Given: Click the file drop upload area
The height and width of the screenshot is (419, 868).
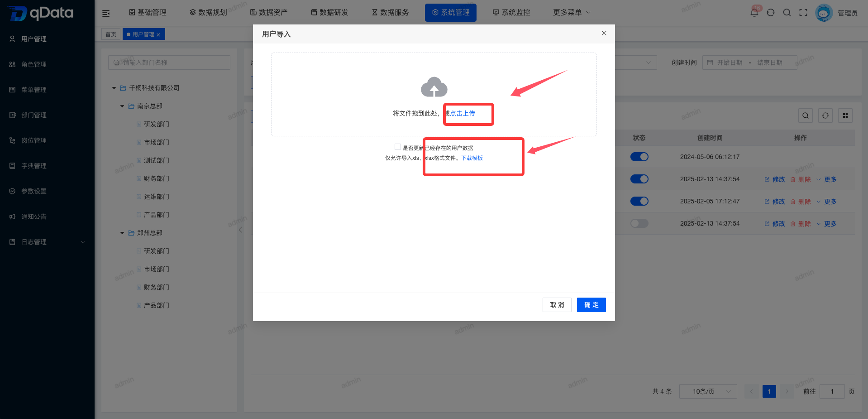Looking at the screenshot, I should pyautogui.click(x=434, y=94).
